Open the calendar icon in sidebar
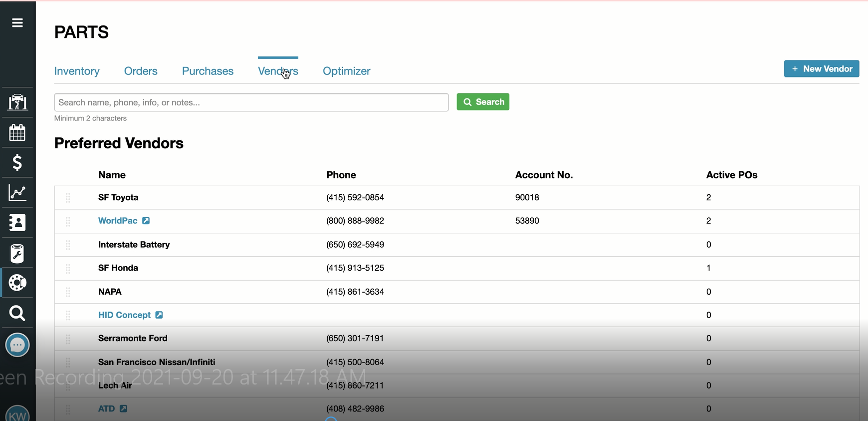 17,133
